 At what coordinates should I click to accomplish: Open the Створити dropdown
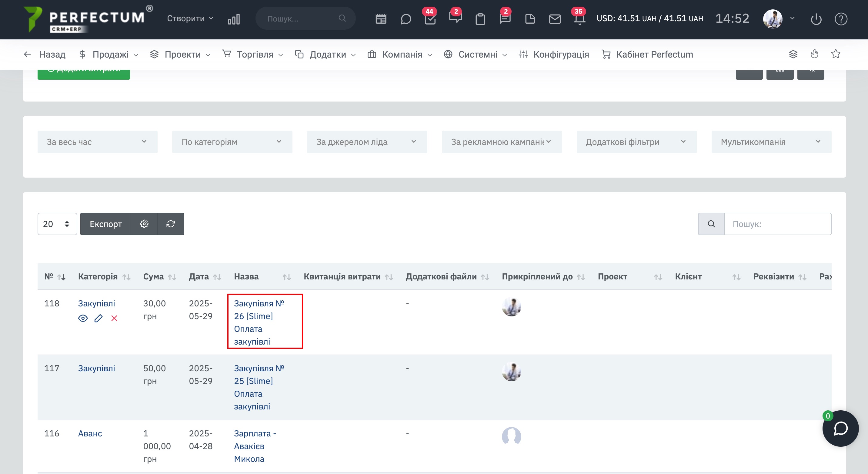click(x=190, y=18)
